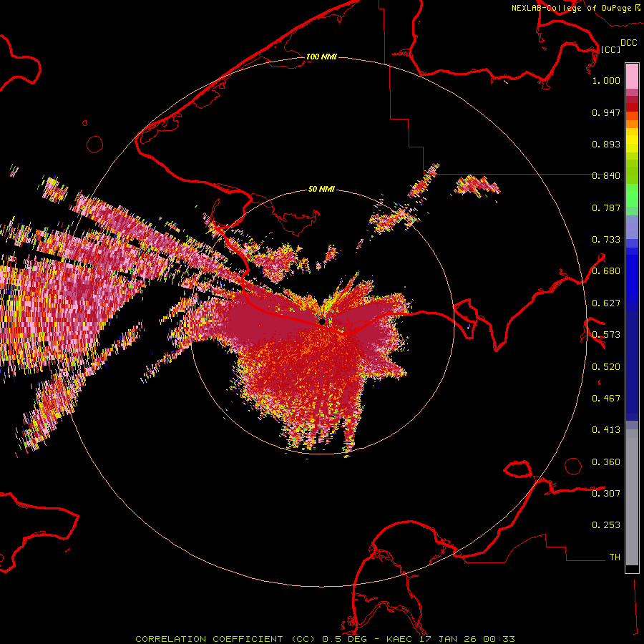This screenshot has width=644, height=644.
Task: Select the 1.000 scale value
Action: click(606, 80)
